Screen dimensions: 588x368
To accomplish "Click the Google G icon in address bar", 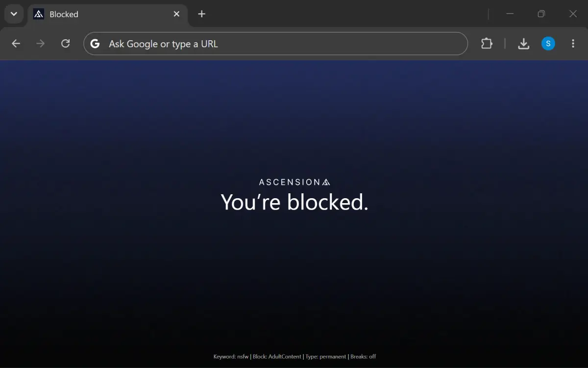I will tap(95, 44).
